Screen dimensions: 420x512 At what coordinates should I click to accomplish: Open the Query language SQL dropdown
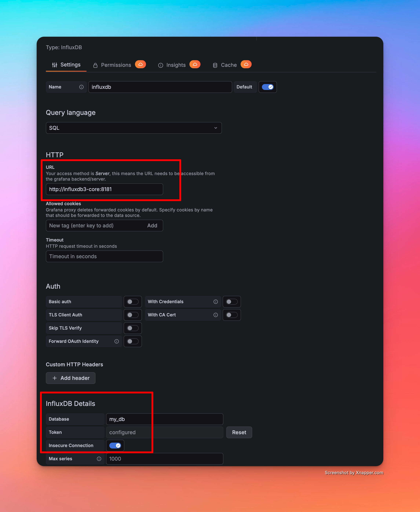[134, 128]
